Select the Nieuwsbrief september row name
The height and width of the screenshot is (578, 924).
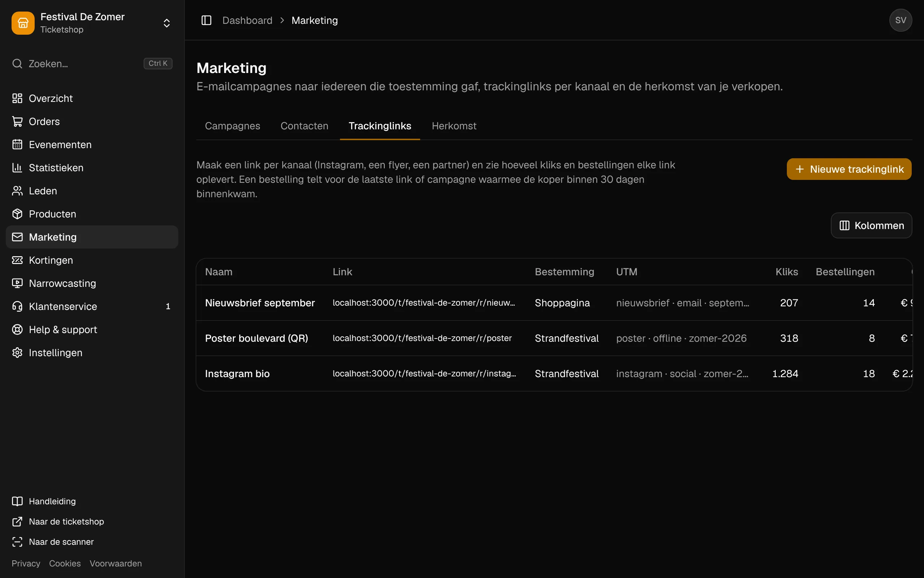260,303
